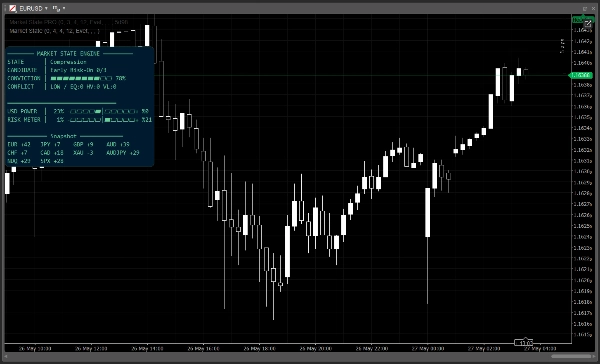
Task: Click the CHF +7 snapshot value
Action: click(x=18, y=153)
